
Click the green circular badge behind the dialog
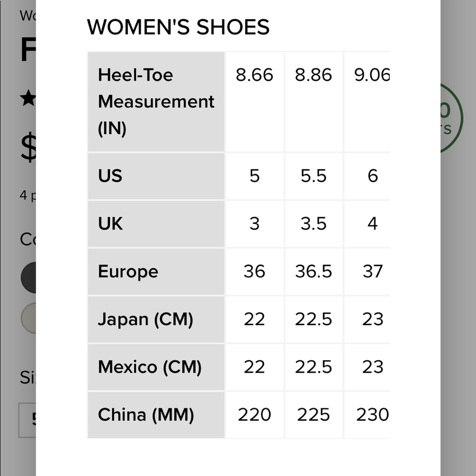click(x=452, y=118)
